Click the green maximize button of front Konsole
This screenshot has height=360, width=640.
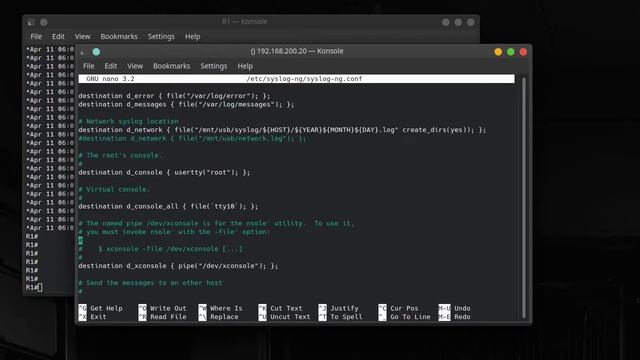coord(511,52)
